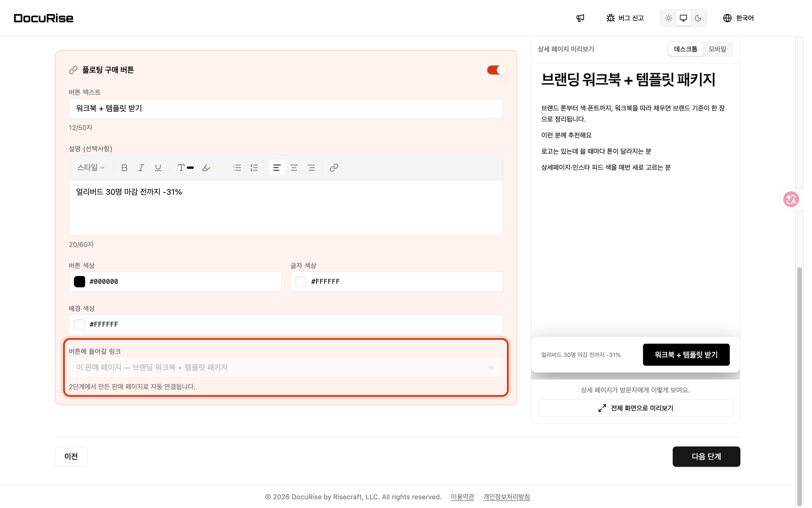Align text right

coord(311,168)
